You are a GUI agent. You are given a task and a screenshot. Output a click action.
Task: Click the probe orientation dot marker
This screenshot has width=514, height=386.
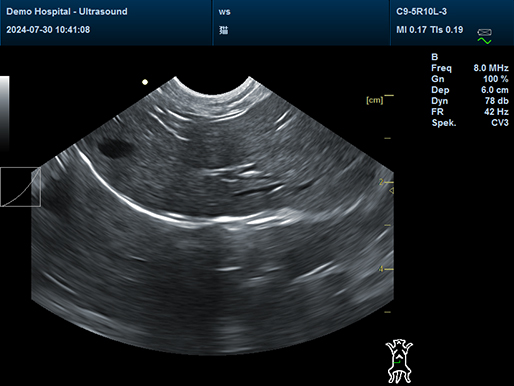pos(145,82)
